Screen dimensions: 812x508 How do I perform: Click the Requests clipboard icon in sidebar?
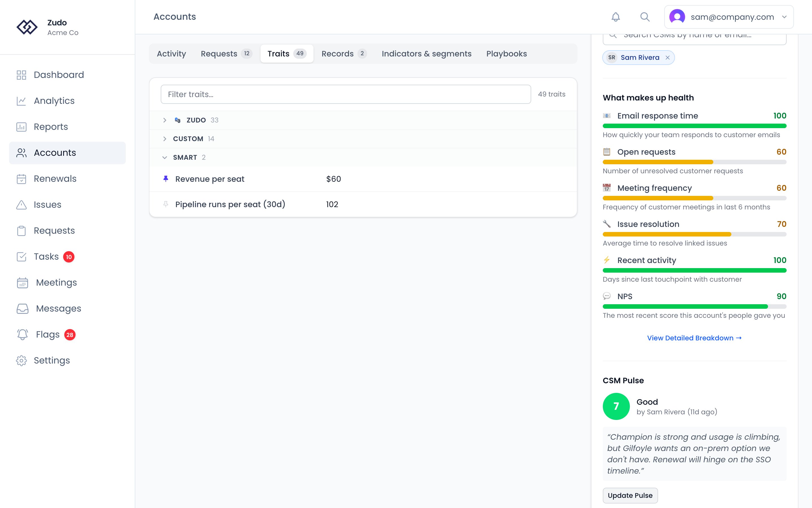pyautogui.click(x=21, y=231)
